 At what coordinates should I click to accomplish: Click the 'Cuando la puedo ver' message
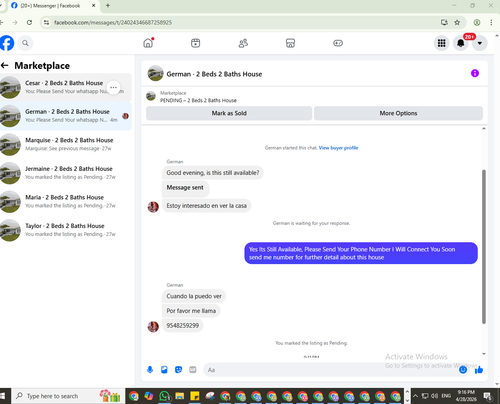pyautogui.click(x=194, y=296)
